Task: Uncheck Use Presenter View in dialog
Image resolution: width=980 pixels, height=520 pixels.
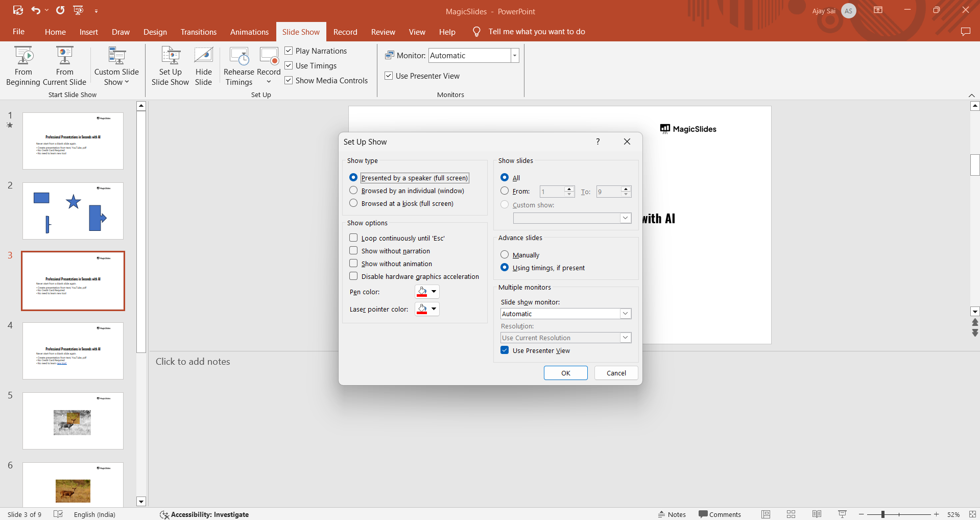Action: pyautogui.click(x=505, y=350)
